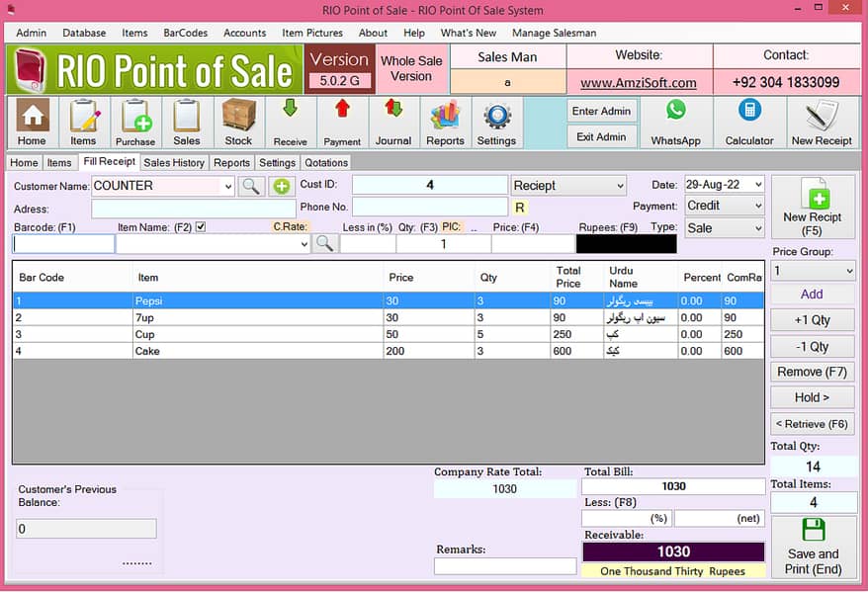The height and width of the screenshot is (593, 868).
Task: Open the Stock box icon
Action: tap(238, 123)
